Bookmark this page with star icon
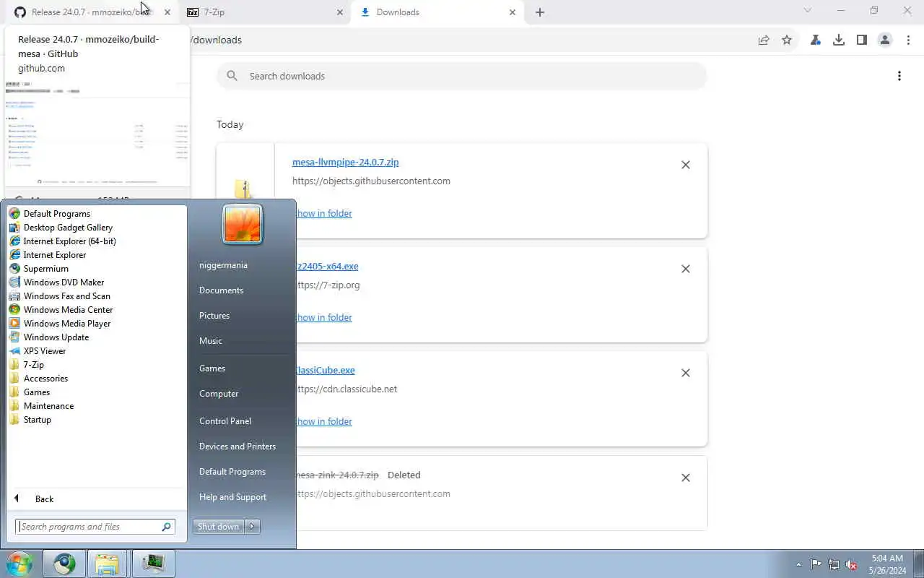924x578 pixels. [787, 40]
